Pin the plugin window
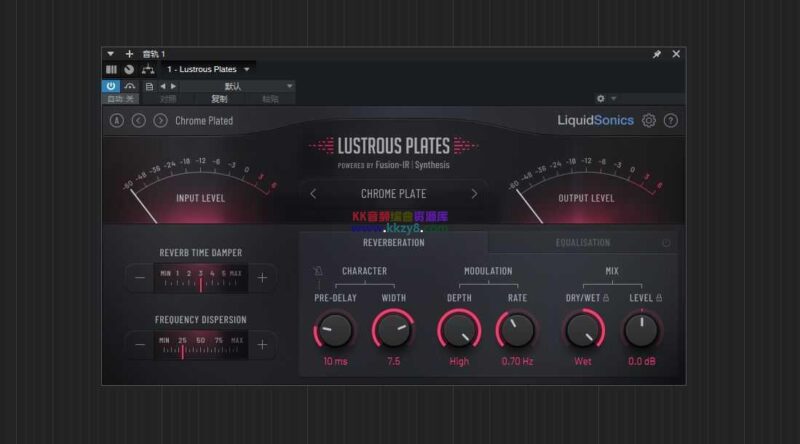Image resolution: width=800 pixels, height=444 pixels. pyautogui.click(x=657, y=54)
